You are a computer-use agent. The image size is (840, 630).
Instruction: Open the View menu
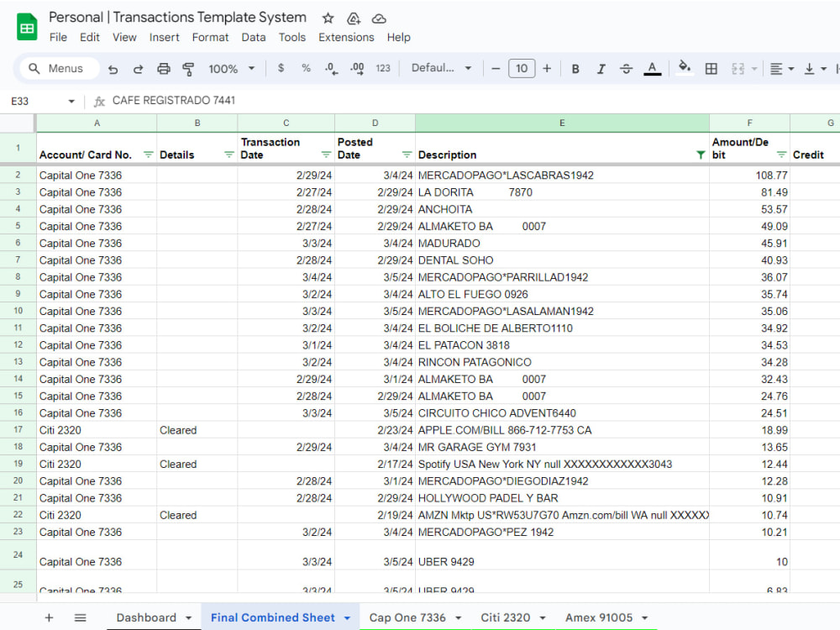click(x=124, y=38)
